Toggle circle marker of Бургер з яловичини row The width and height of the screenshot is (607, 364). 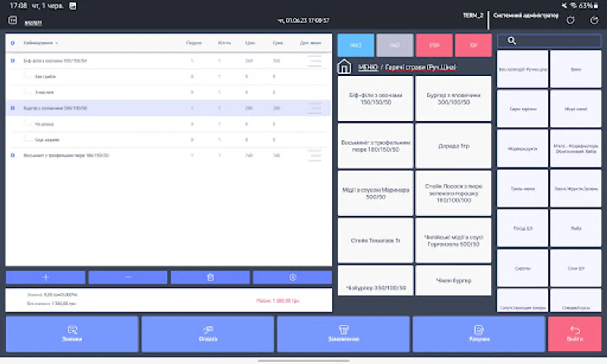(13, 108)
